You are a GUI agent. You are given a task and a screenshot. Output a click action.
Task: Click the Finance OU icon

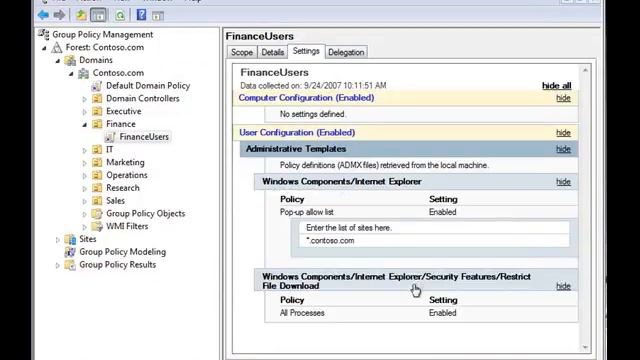(x=97, y=124)
